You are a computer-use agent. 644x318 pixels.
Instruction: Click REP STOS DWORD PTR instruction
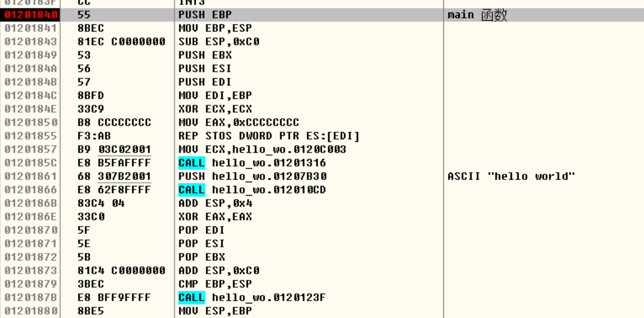pos(269,136)
